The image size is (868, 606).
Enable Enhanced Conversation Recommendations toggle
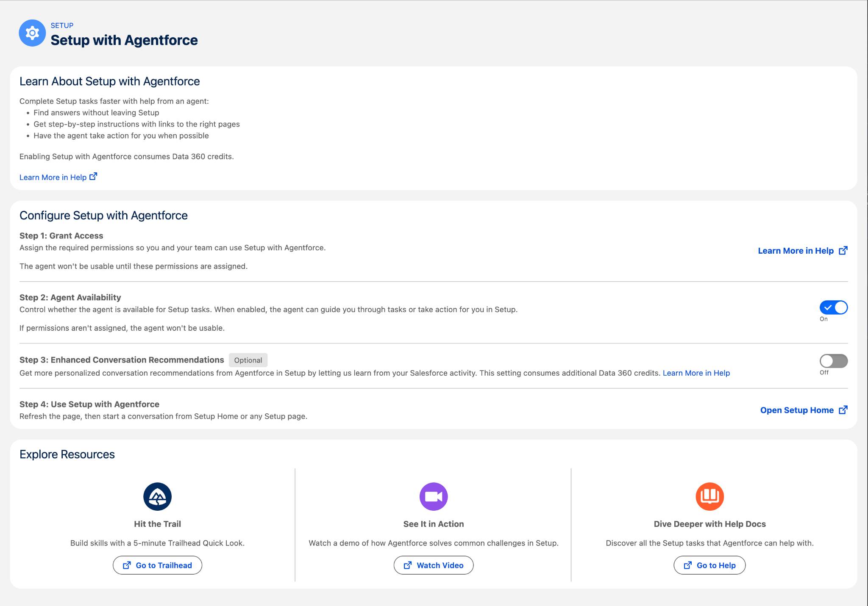(834, 361)
